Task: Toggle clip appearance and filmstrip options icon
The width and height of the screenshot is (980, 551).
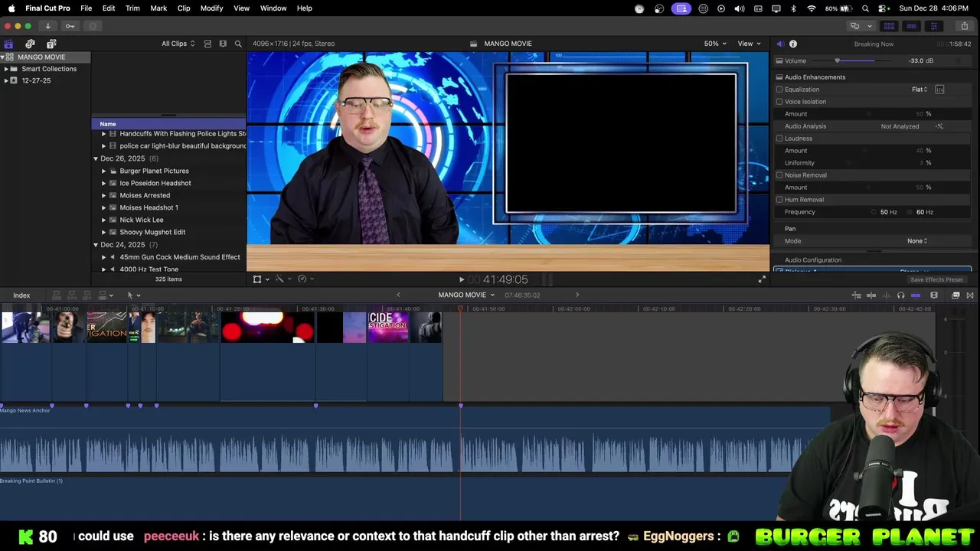Action: tap(223, 44)
